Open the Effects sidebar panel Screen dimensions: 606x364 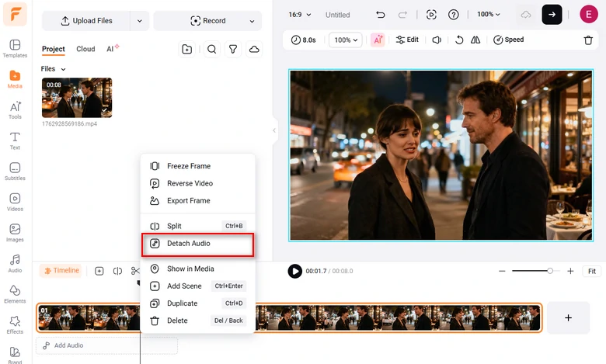15,324
